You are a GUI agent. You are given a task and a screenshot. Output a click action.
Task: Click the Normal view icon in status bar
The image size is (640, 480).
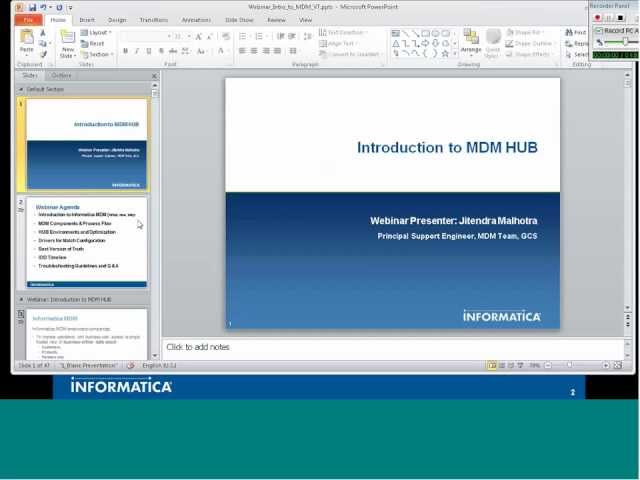pos(492,366)
